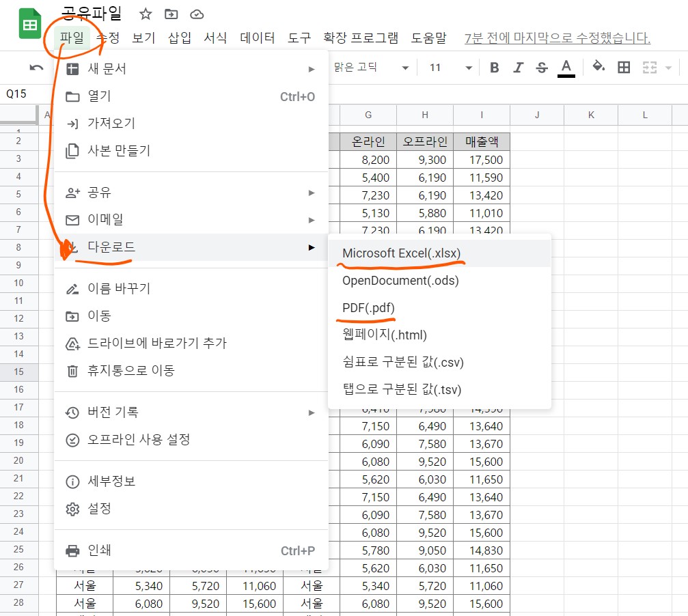
Task: Toggle strikethrough formatting
Action: (542, 67)
